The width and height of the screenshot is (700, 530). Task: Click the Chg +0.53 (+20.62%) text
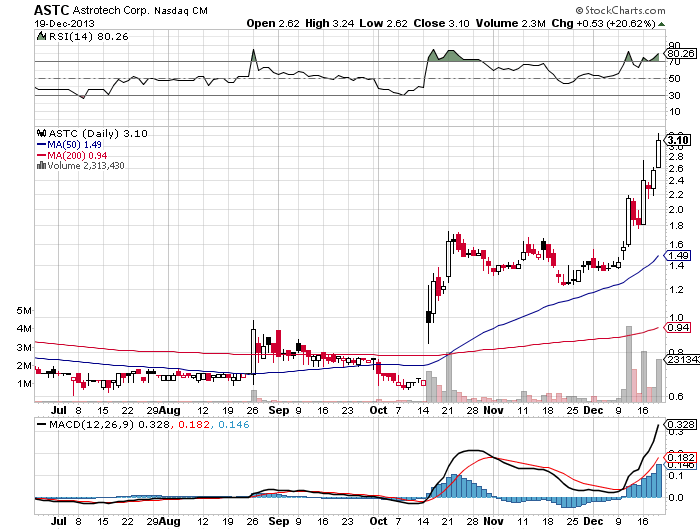(604, 23)
